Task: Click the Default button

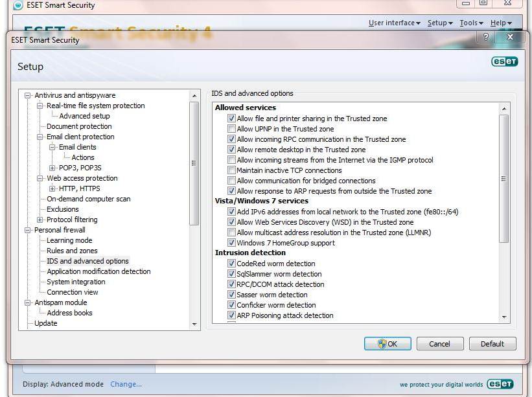Action: tap(492, 344)
